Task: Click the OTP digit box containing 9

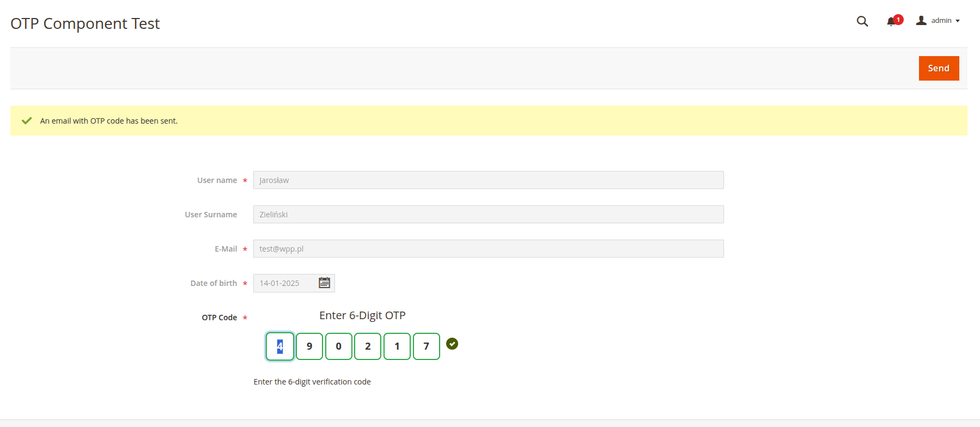Action: click(x=309, y=346)
